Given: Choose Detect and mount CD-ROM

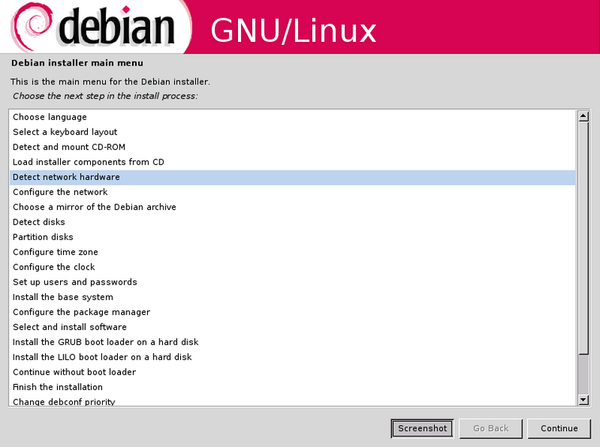Looking at the screenshot, I should coord(292,147).
